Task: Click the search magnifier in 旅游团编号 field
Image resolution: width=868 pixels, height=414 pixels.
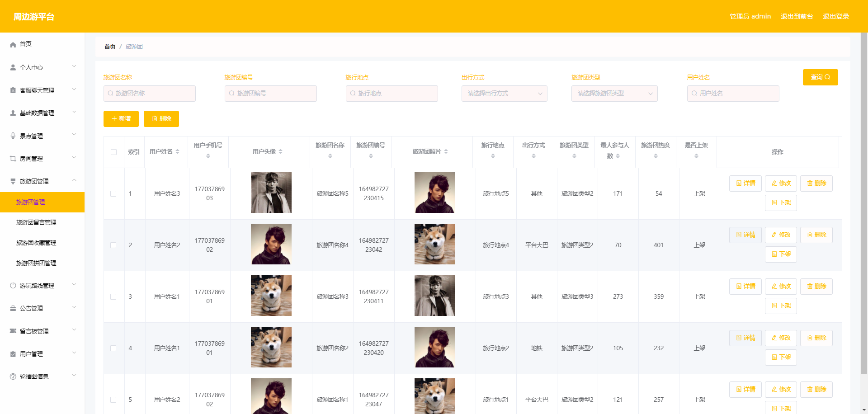Action: (x=232, y=94)
